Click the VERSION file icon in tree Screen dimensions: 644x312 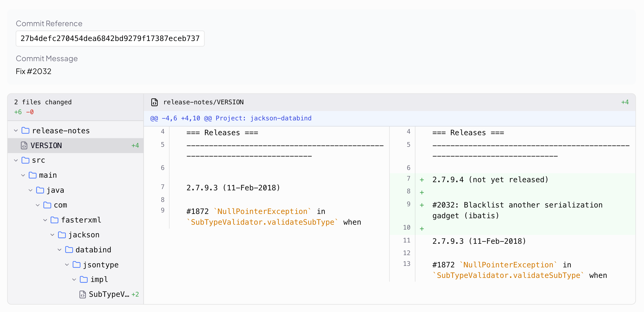[x=24, y=145]
